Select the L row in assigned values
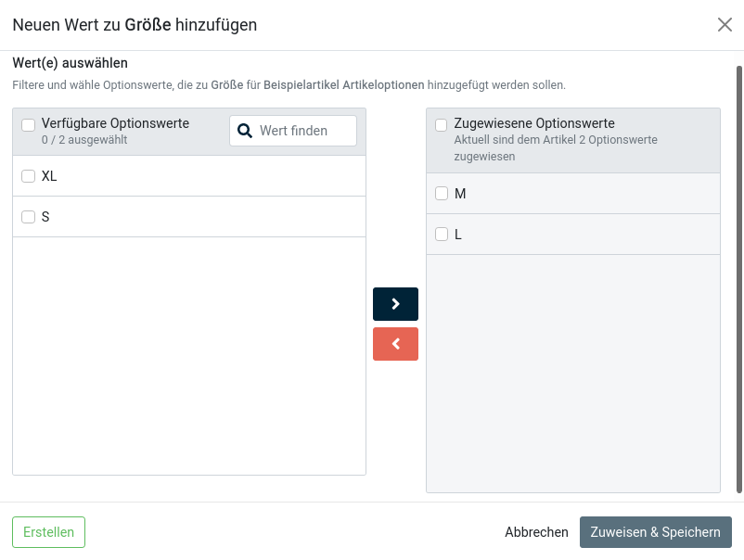The width and height of the screenshot is (744, 560). tap(557, 234)
